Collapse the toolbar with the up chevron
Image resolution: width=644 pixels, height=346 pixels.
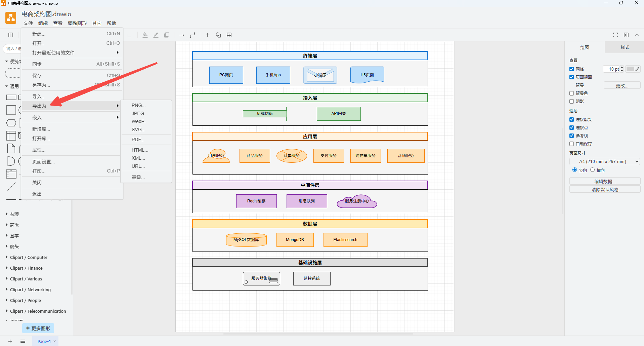(x=637, y=35)
